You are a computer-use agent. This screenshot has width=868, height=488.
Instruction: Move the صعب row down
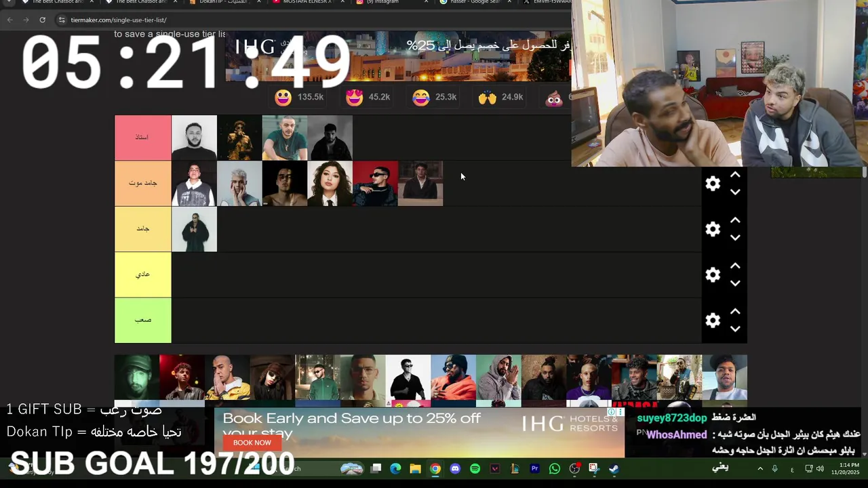[735, 328]
